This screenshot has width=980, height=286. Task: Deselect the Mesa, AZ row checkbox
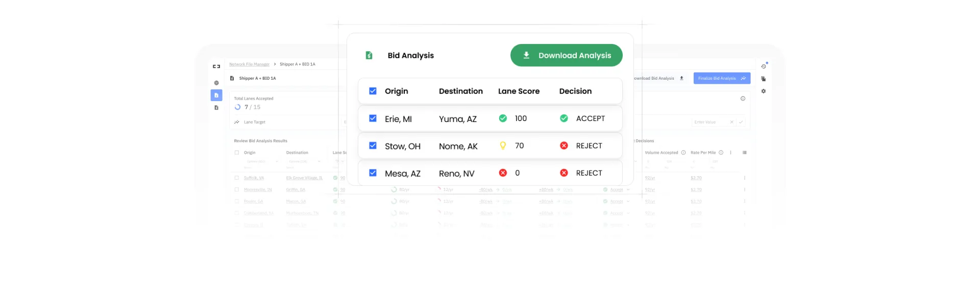click(x=373, y=173)
